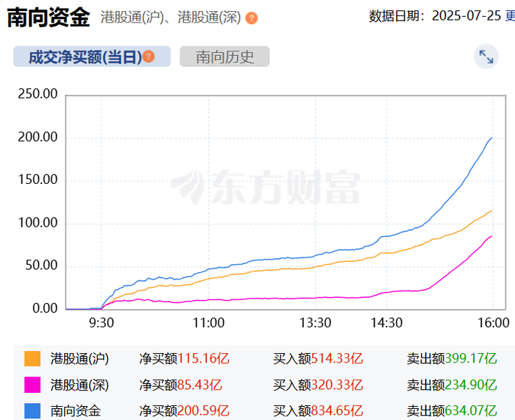Switch to the 南向历史 tab
Screen dimensions: 515x420
coord(224,57)
